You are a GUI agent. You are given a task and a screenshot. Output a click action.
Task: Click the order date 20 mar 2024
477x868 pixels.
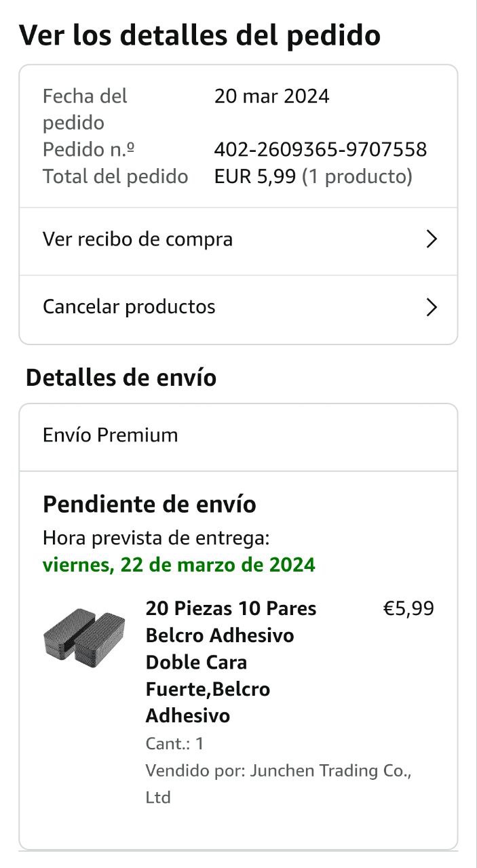271,96
